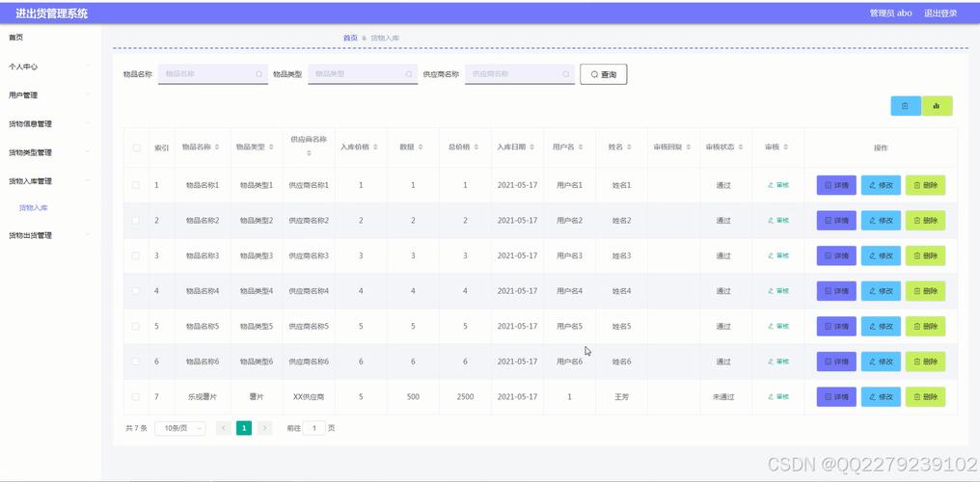This screenshot has height=482, width=980.
Task: Click the sort arrows on 入库价格 column
Action: point(375,147)
